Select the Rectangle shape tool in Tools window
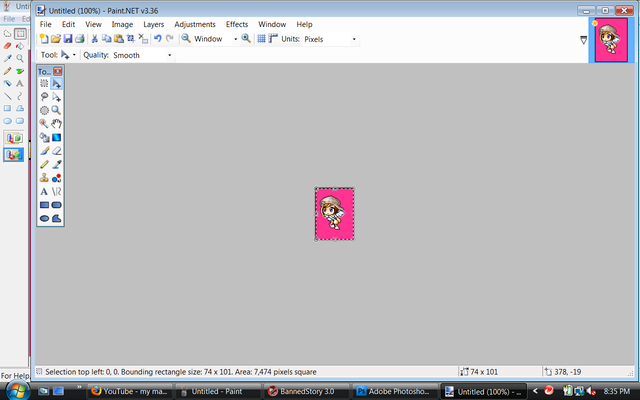 (44, 205)
